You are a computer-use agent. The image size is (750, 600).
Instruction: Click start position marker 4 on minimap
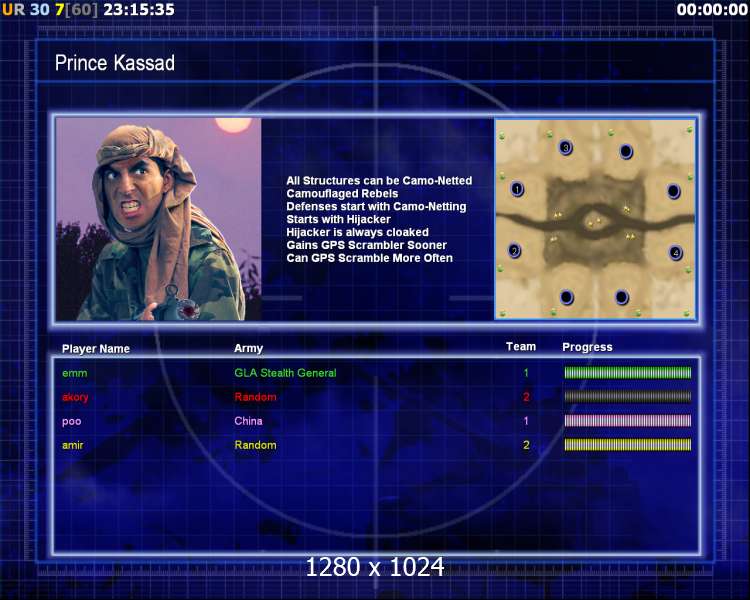pyautogui.click(x=675, y=253)
